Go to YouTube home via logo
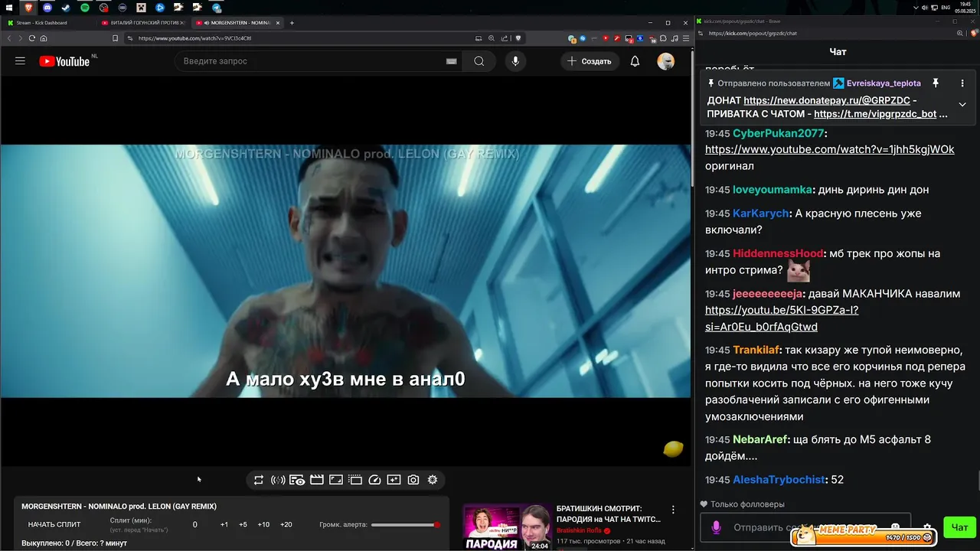 pyautogui.click(x=64, y=61)
